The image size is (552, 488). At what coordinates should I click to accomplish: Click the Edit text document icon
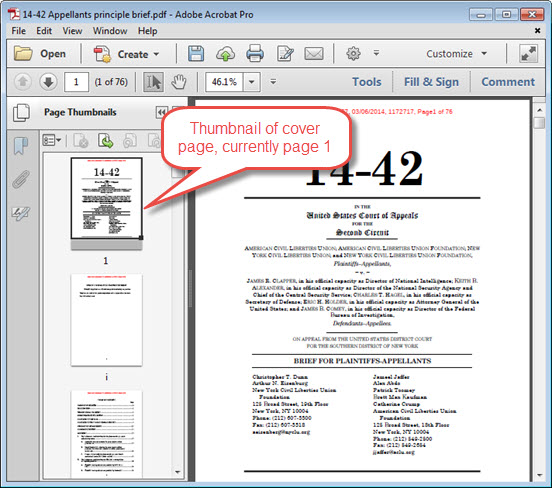pos(285,54)
